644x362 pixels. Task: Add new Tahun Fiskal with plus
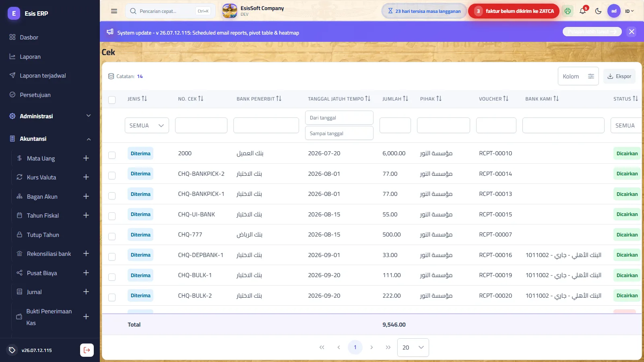click(x=86, y=215)
